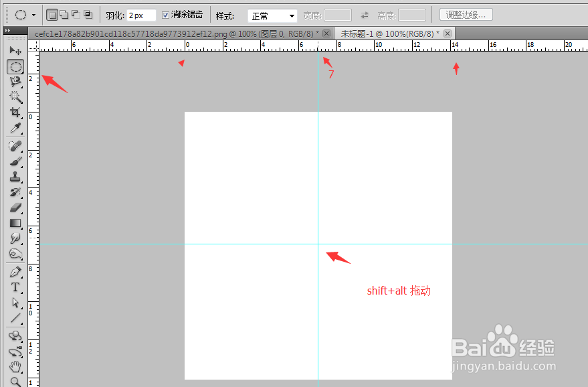Viewport: 588px width, 387px height.
Task: Click the 调整边缘 Refine Edge button
Action: point(466,15)
